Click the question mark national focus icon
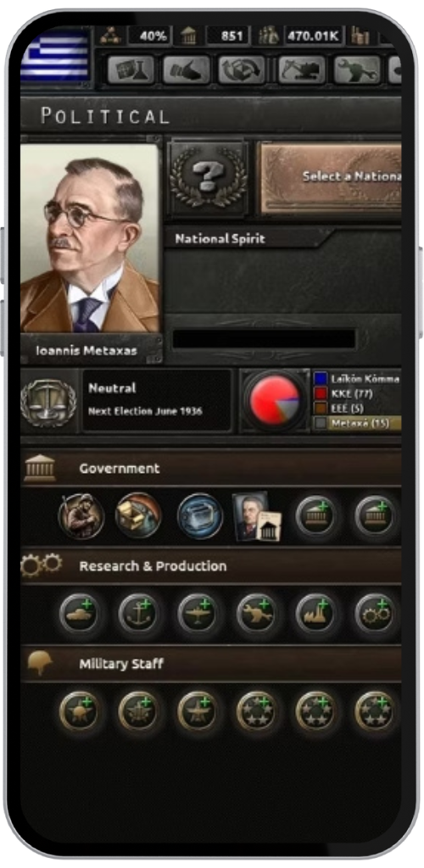Screen dimensions: 424x868 tap(209, 178)
